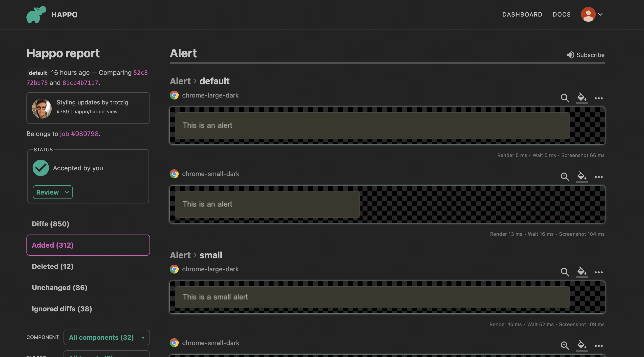Expand the All components dropdown
Viewport: 644px width, 357px height.
click(107, 337)
